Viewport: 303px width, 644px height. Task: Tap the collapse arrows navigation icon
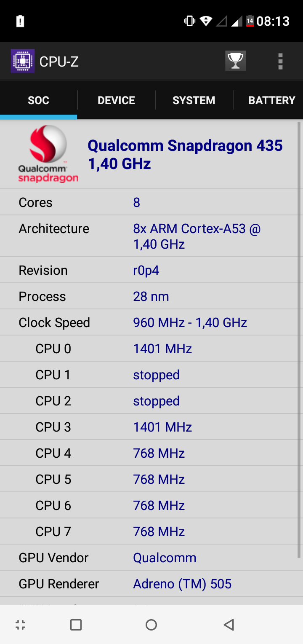21,625
